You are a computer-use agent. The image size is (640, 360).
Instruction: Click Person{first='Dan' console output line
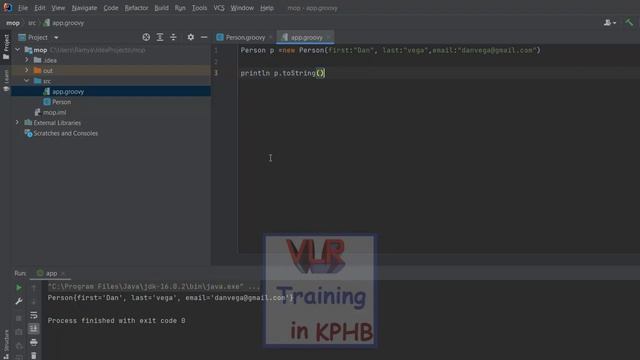pos(171,298)
